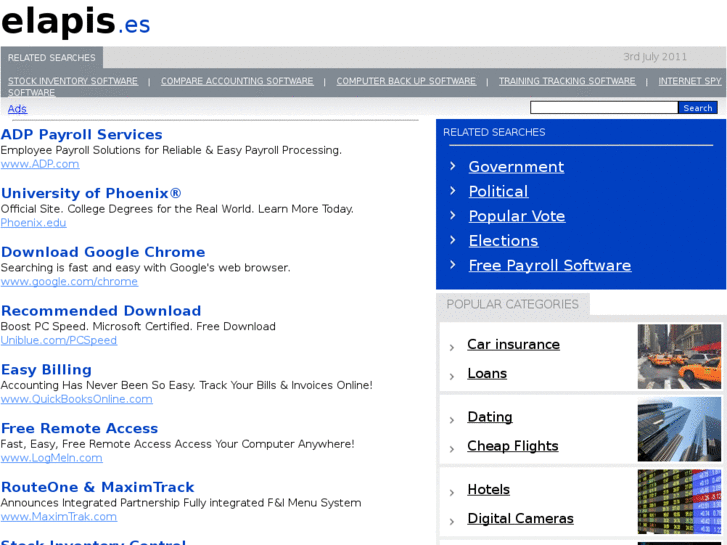Screen dimensions: 727x545
Task: Open the University of Phoenix ad title
Action: pos(91,193)
